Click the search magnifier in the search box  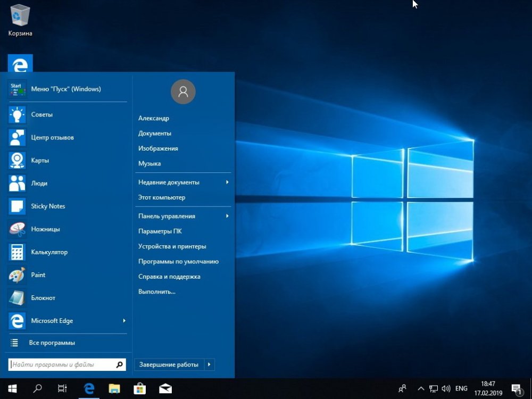[x=119, y=365]
